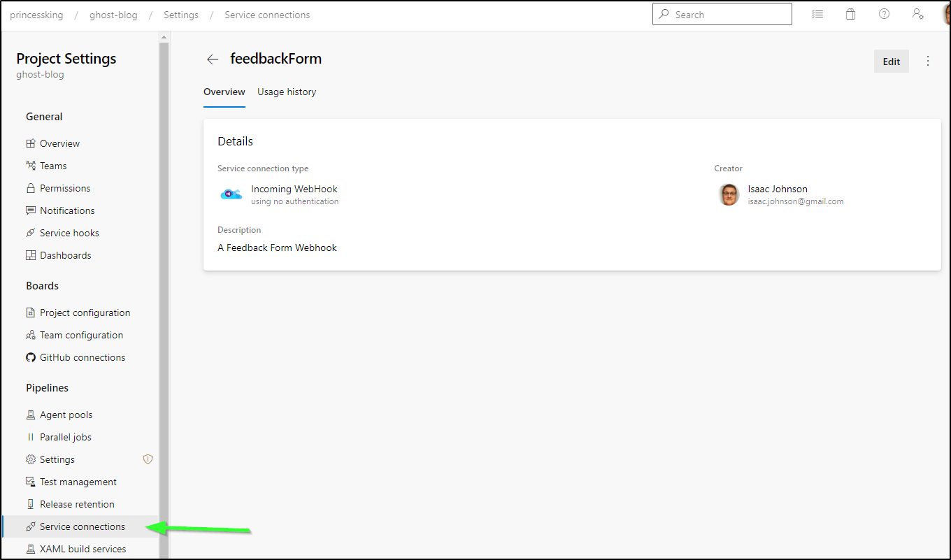Click the Pipelines Settings gear icon
The width and height of the screenshot is (951, 560).
coord(31,459)
